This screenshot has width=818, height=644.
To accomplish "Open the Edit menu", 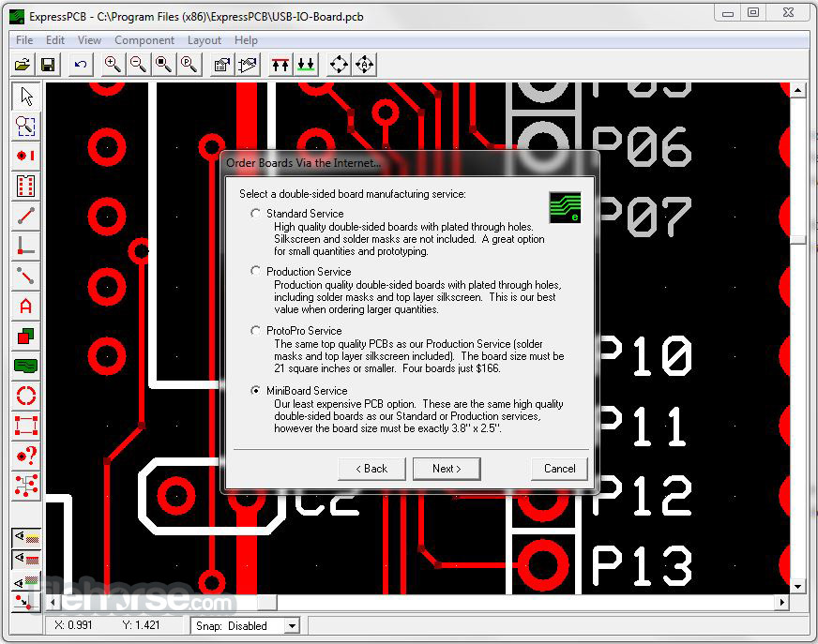I will 54,40.
